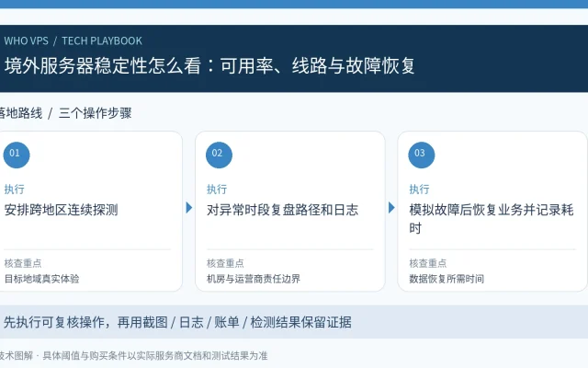Click the step 02 number badge
This screenshot has height=368, width=588.
(x=219, y=155)
